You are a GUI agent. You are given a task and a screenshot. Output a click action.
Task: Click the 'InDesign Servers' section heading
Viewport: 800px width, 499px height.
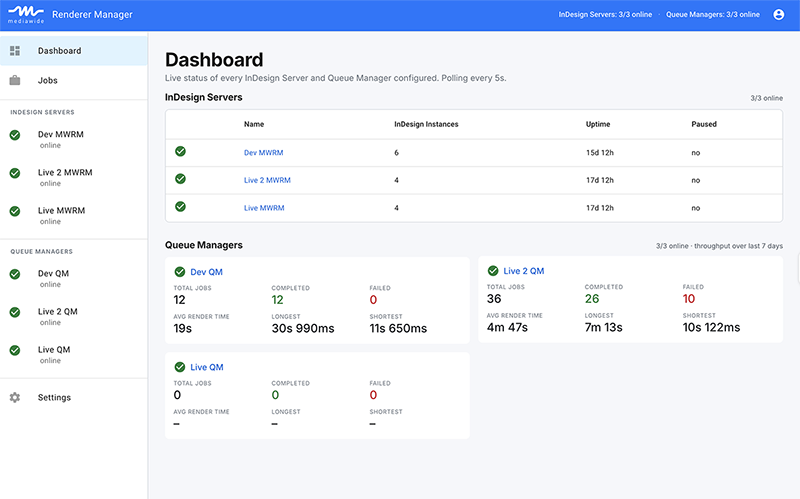coord(204,97)
